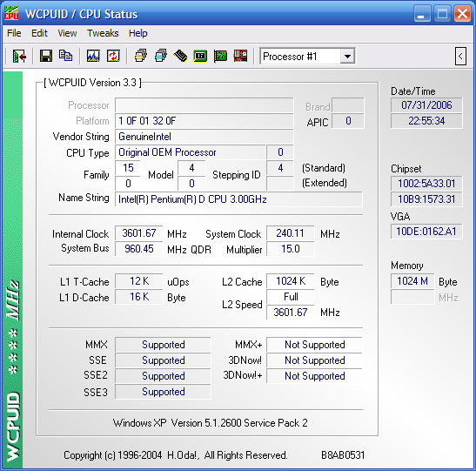Screen dimensions: 476x471
Task: Click the exit door toolbar icon
Action: coord(19,57)
